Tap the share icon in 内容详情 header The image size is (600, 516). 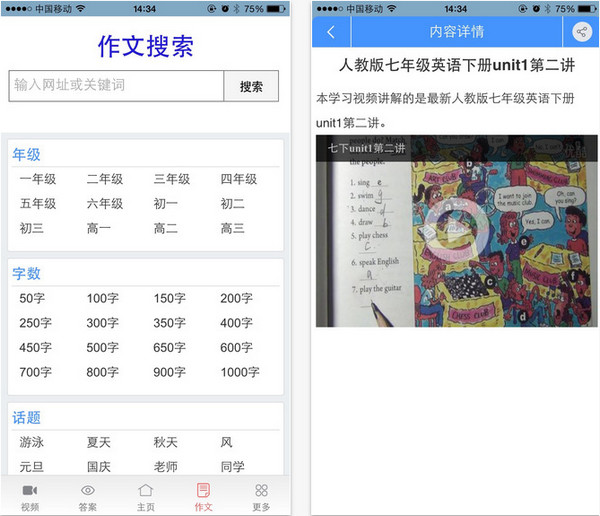click(x=582, y=32)
